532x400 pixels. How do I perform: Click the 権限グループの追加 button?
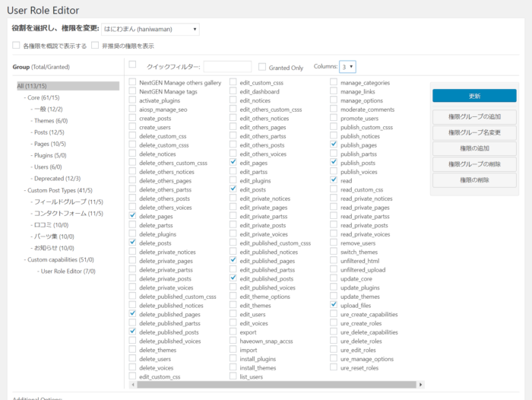pyautogui.click(x=473, y=117)
